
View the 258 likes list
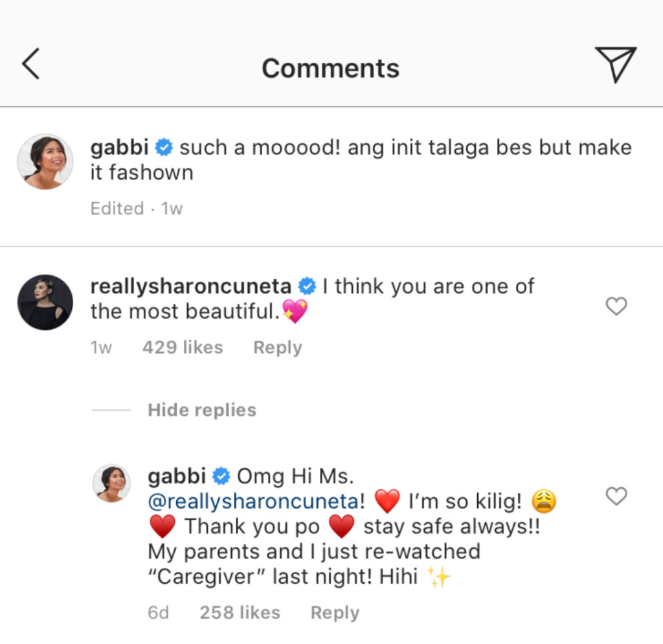[x=240, y=612]
